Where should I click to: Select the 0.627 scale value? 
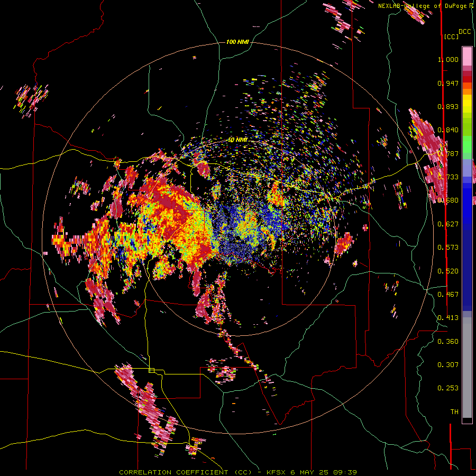click(x=448, y=224)
